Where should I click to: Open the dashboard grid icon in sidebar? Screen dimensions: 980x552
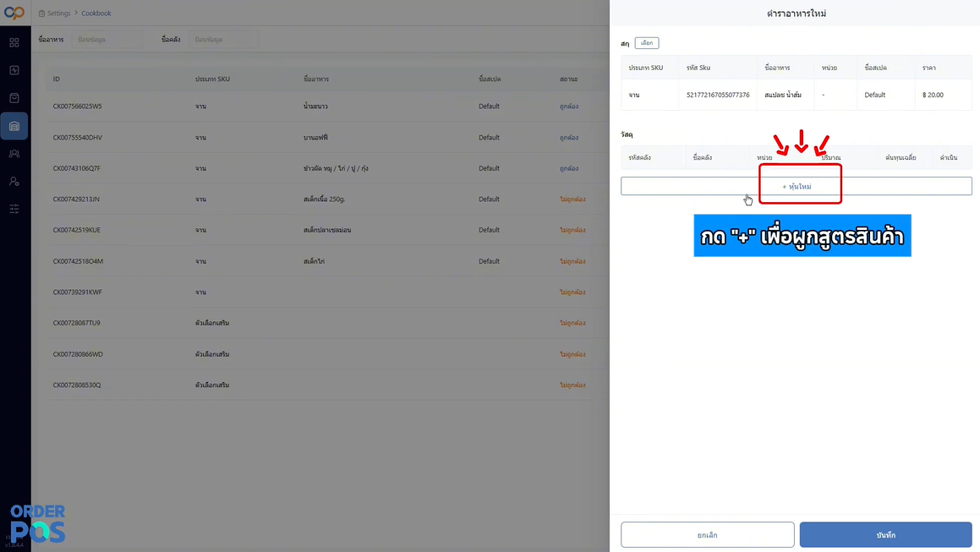[14, 42]
